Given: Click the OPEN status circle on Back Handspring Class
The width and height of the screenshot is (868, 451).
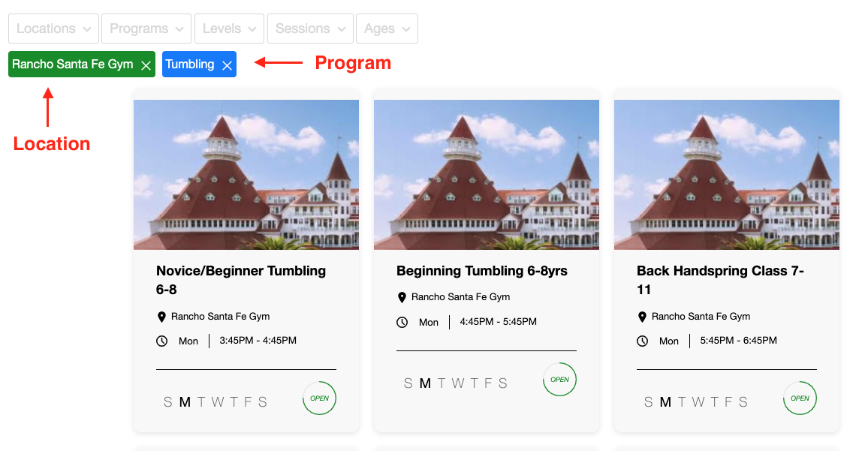Looking at the screenshot, I should pos(800,398).
